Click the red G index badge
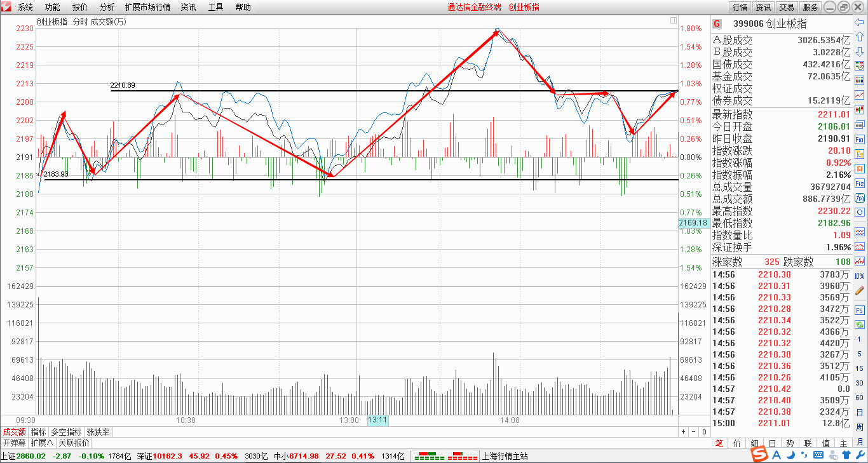Image resolution: width=868 pixels, height=463 pixels. pos(717,24)
